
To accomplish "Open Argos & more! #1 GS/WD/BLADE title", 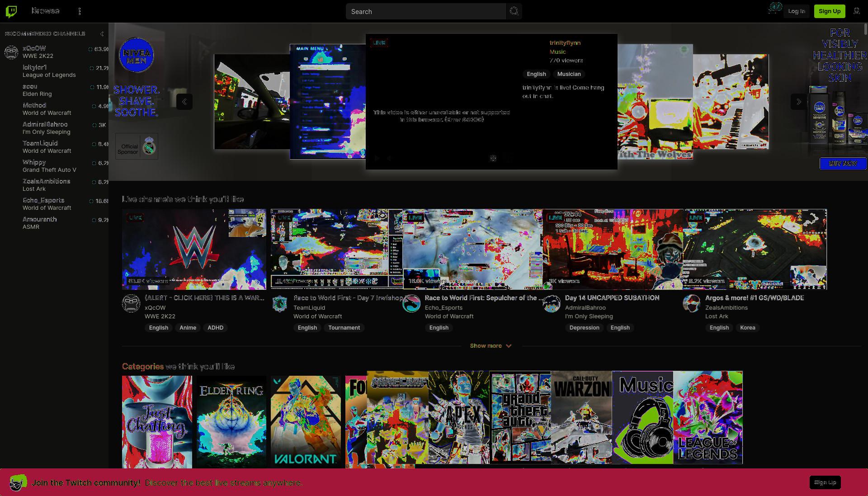I will [x=755, y=298].
